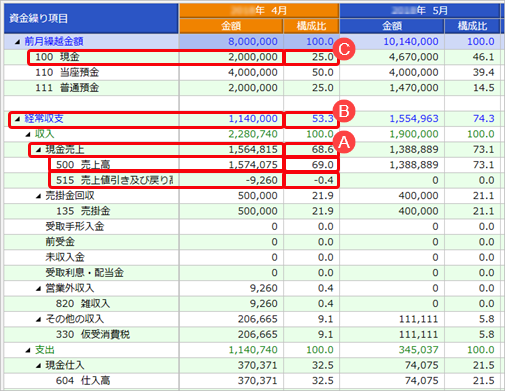
Task: Collapse the 現金売上 subgroup
Action: click(x=38, y=150)
